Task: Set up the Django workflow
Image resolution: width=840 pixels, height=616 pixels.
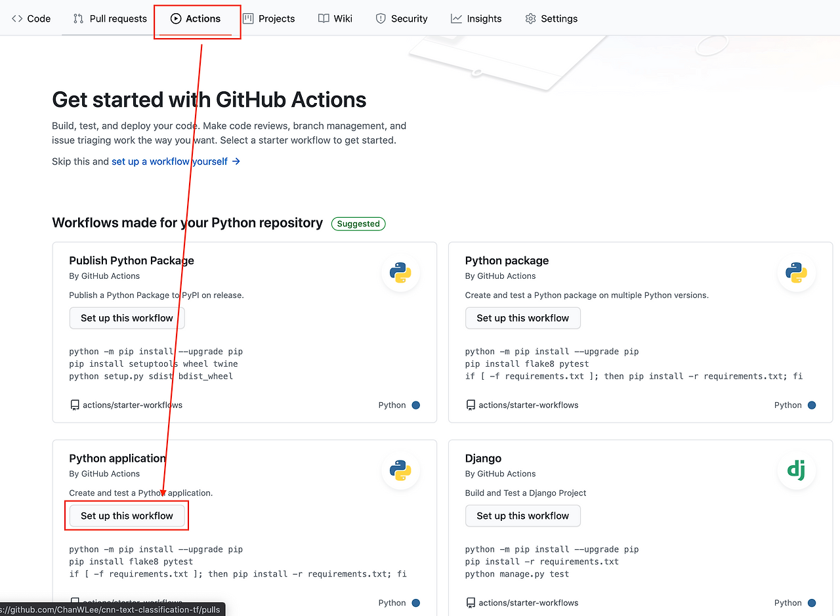Action: click(522, 516)
